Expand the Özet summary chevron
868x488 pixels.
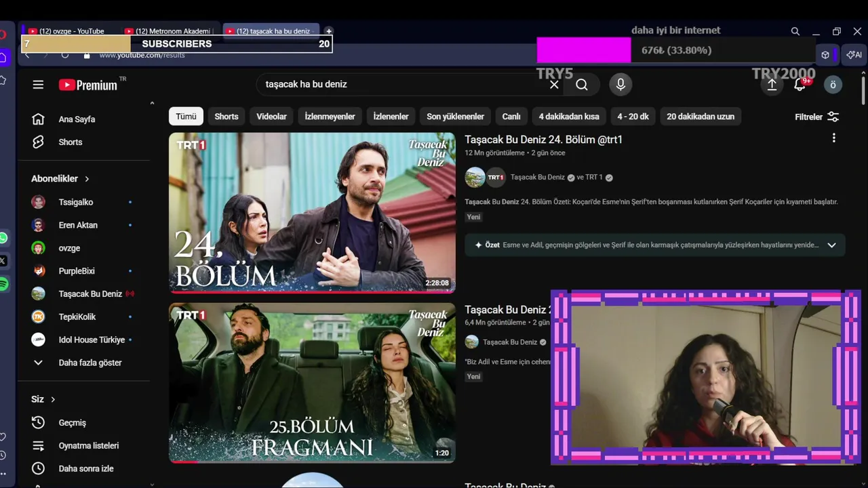tap(832, 245)
